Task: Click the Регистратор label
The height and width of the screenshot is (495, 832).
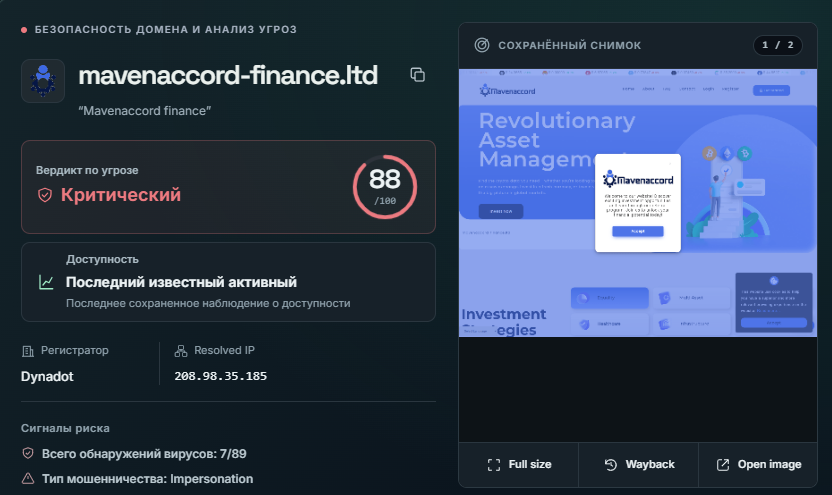Action: (75, 351)
